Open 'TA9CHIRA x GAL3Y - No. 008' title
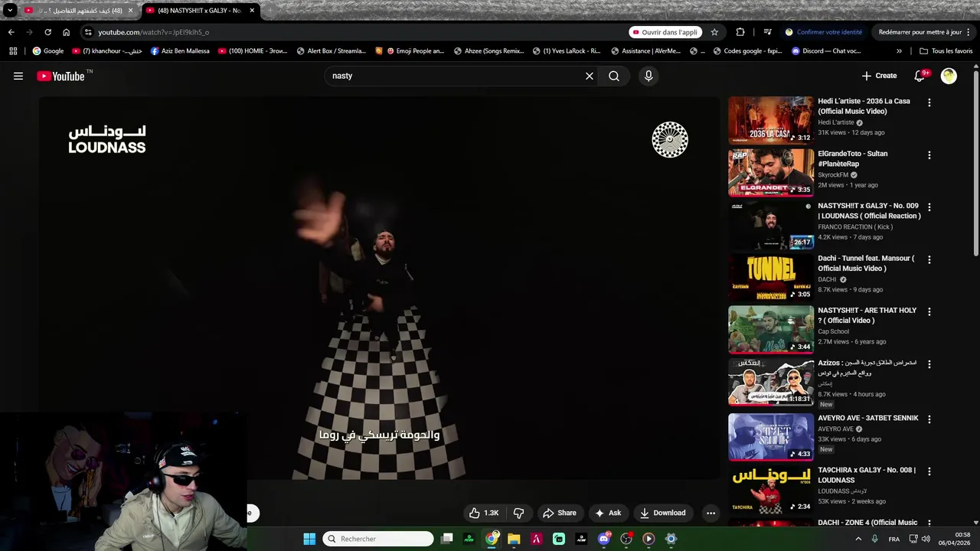Viewport: 980px width, 551px height. pos(866,475)
